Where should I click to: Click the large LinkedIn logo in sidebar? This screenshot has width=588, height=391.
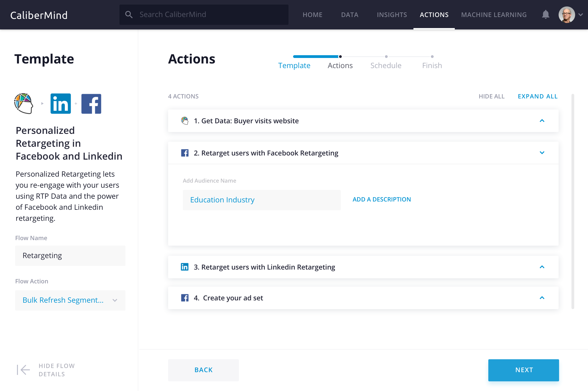pyautogui.click(x=60, y=104)
